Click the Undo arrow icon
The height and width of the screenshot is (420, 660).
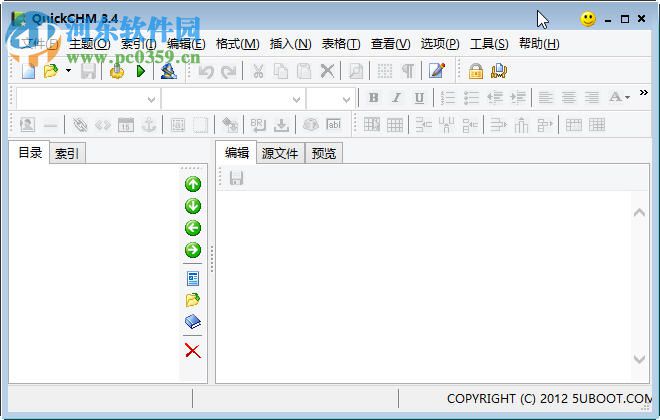206,72
